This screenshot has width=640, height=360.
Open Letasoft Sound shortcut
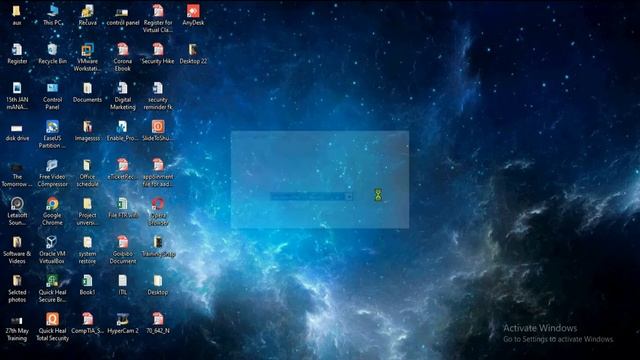[17, 211]
